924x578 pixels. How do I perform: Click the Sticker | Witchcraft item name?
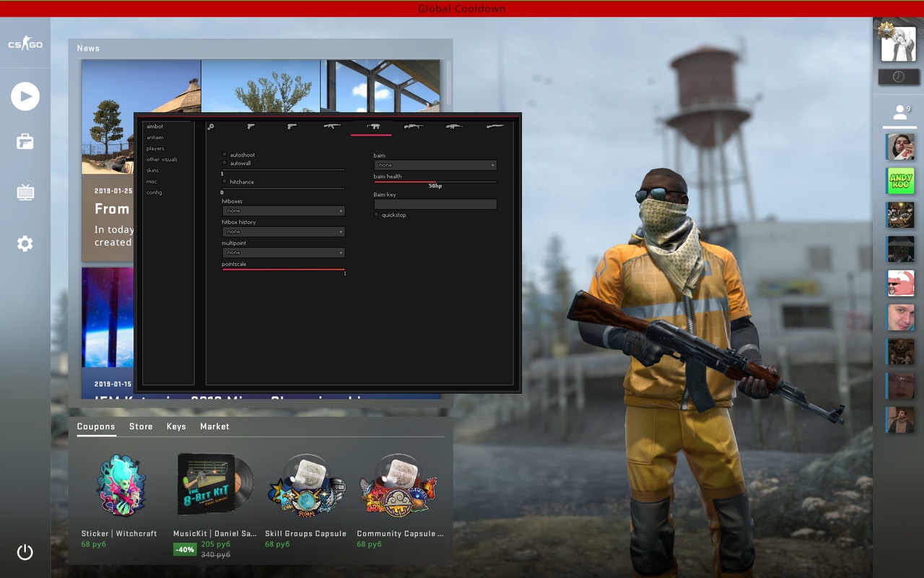[x=119, y=534]
